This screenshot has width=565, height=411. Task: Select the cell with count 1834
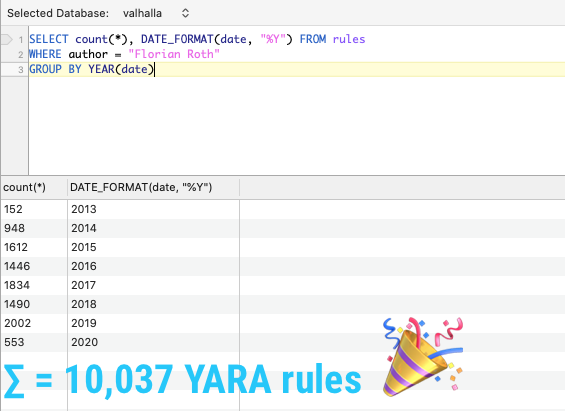34,285
